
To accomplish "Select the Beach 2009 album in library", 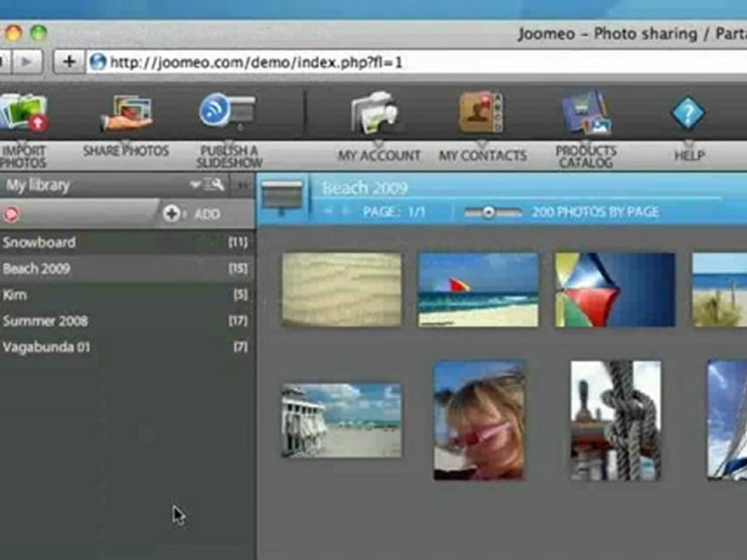I will [x=127, y=268].
